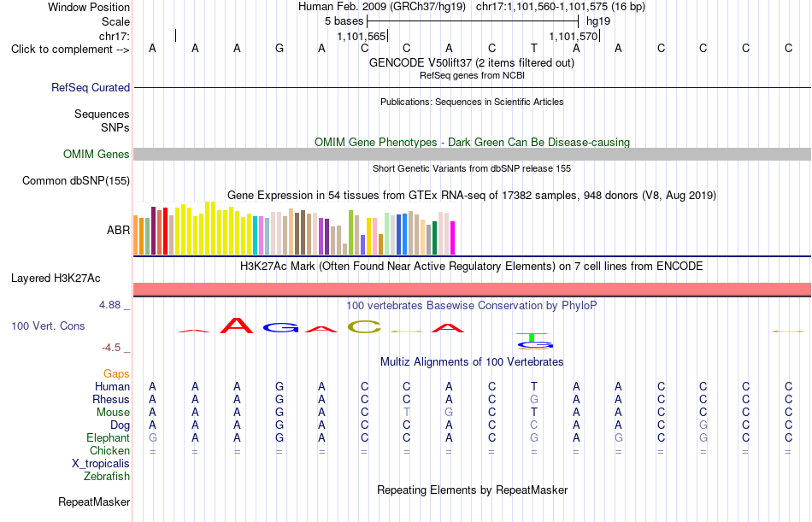The height and width of the screenshot is (522, 812).
Task: Click the X_tropicalis alignment row label
Action: pyautogui.click(x=101, y=464)
